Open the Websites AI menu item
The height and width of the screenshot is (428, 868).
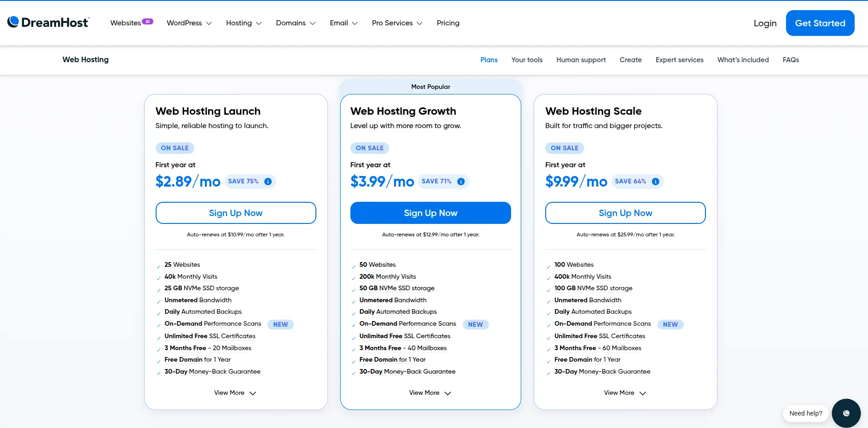point(132,23)
